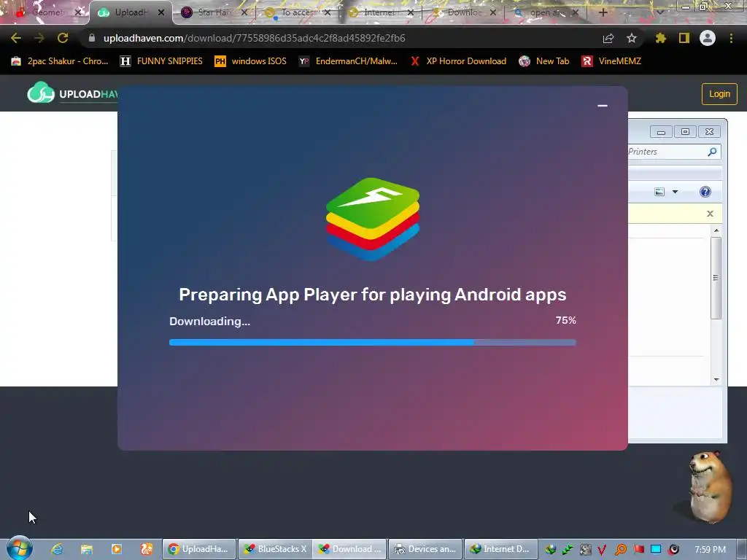Click the download progress bar

pyautogui.click(x=373, y=343)
